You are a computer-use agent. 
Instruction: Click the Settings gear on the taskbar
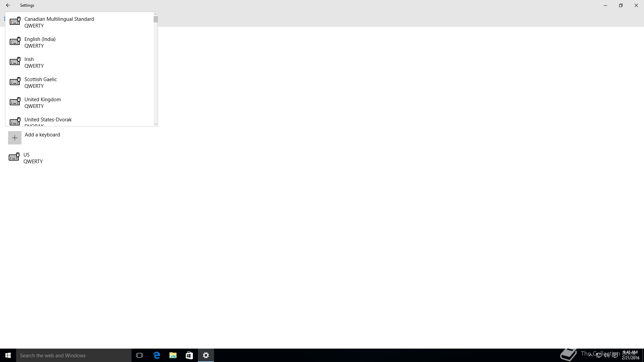click(206, 355)
